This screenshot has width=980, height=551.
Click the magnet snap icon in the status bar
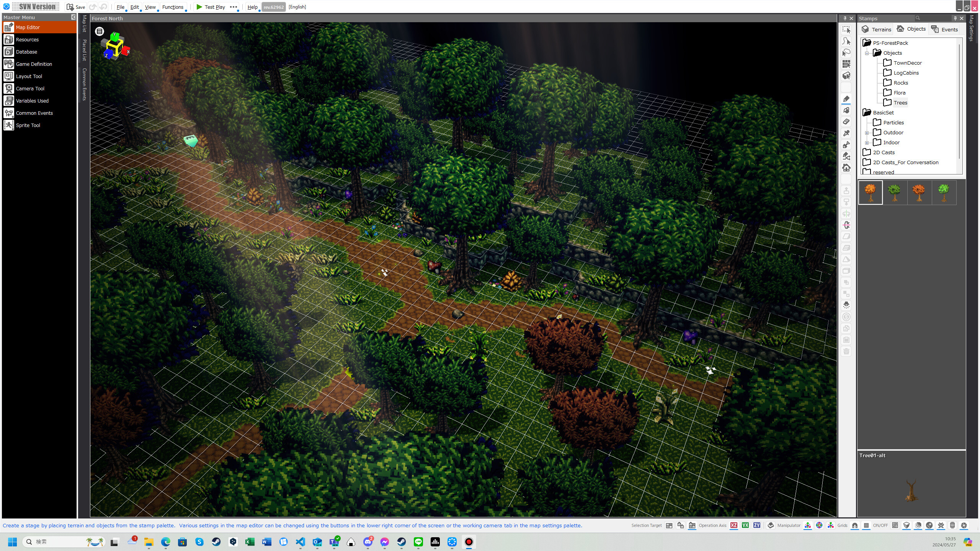[854, 525]
